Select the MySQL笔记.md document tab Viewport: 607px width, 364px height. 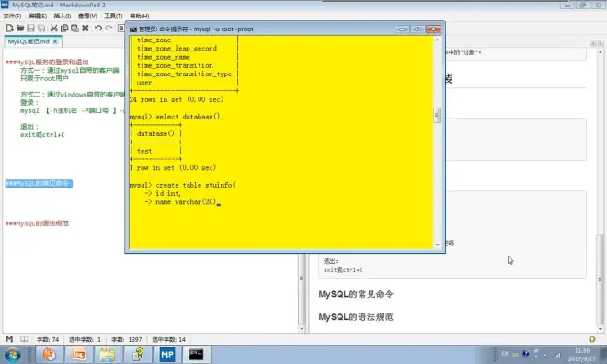point(29,41)
